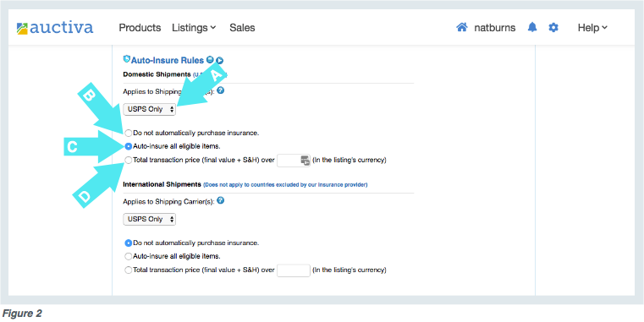The height and width of the screenshot is (322, 644).
Task: Open the settings gear icon
Action: point(553,28)
